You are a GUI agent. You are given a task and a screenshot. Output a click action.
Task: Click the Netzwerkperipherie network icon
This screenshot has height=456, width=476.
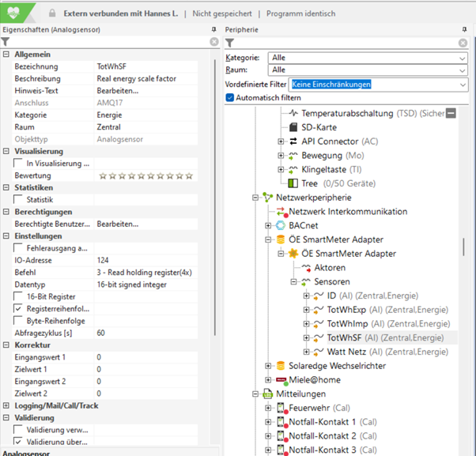pyautogui.click(x=268, y=198)
